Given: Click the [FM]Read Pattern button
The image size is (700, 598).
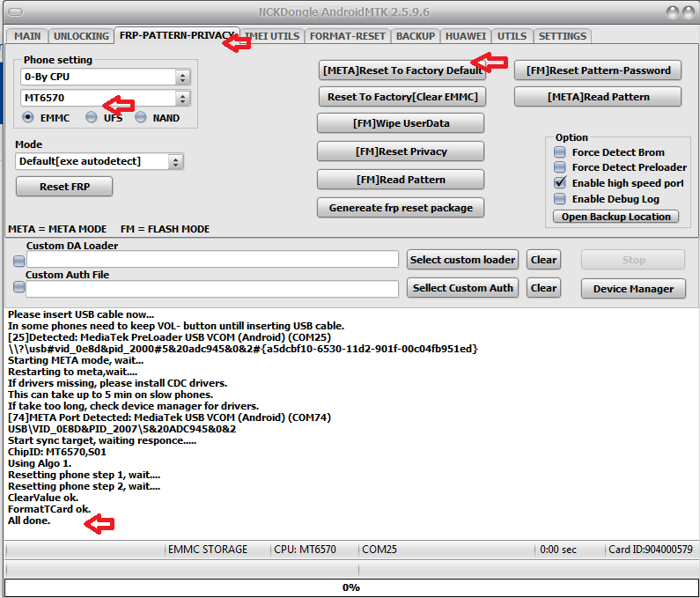Looking at the screenshot, I should pos(401,180).
